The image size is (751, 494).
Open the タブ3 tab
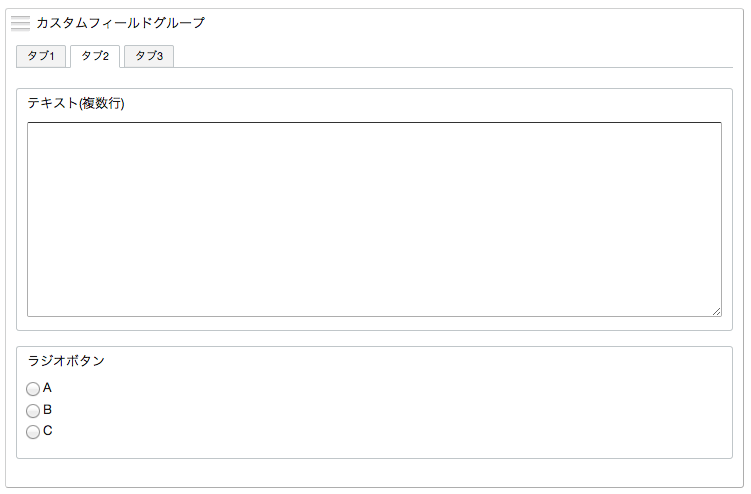[x=149, y=57]
